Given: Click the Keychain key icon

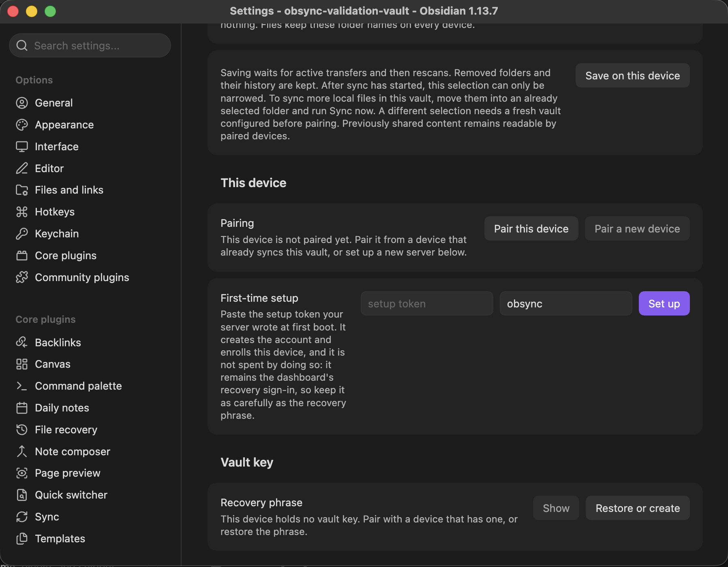Looking at the screenshot, I should [22, 234].
